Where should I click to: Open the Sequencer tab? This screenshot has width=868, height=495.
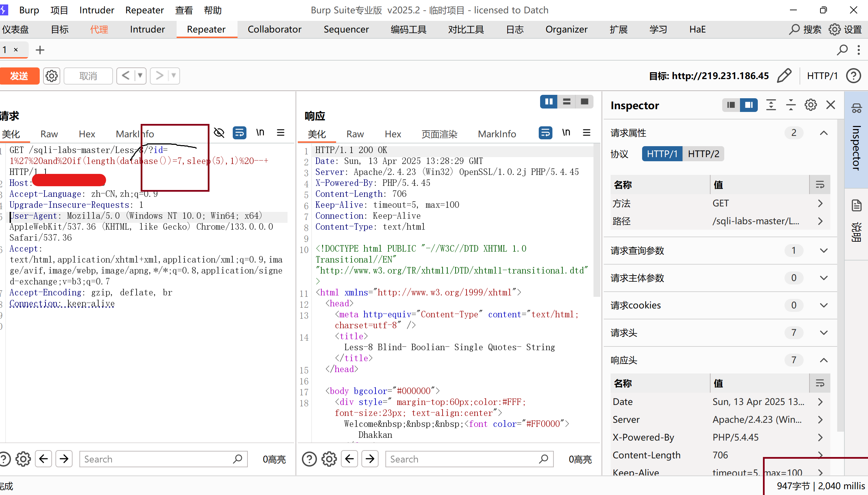click(x=346, y=29)
